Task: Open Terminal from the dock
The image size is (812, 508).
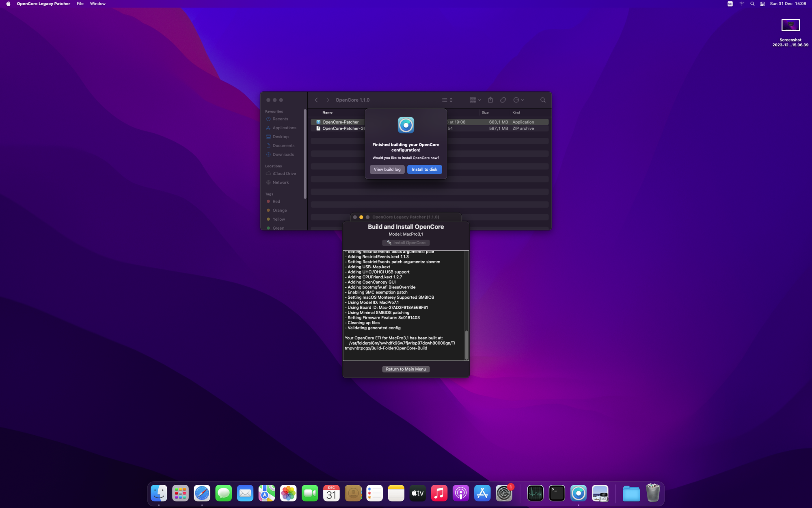Action: coord(557,493)
